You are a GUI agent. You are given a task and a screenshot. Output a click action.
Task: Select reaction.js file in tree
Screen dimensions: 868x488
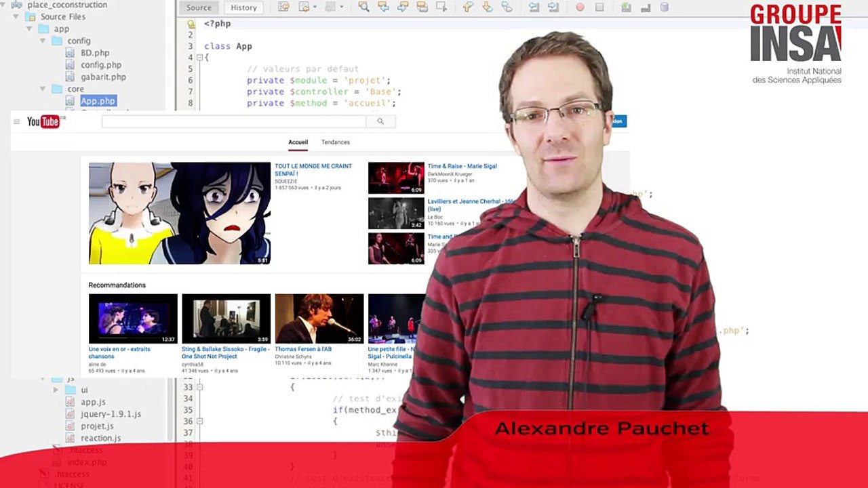pyautogui.click(x=100, y=439)
